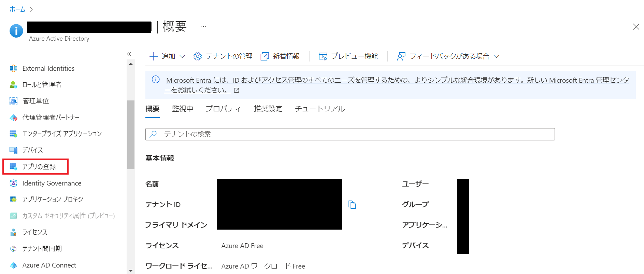The height and width of the screenshot is (274, 644).
Task: Click the グループ count label
Action: [415, 204]
